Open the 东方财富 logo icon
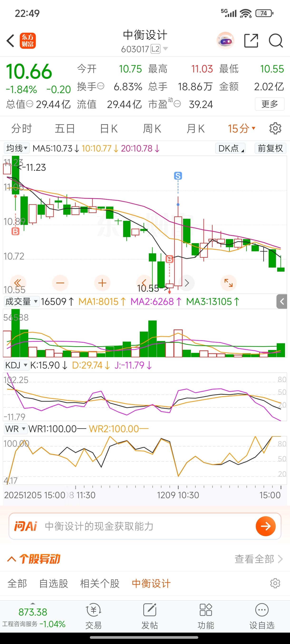The image size is (290, 644). [x=28, y=41]
